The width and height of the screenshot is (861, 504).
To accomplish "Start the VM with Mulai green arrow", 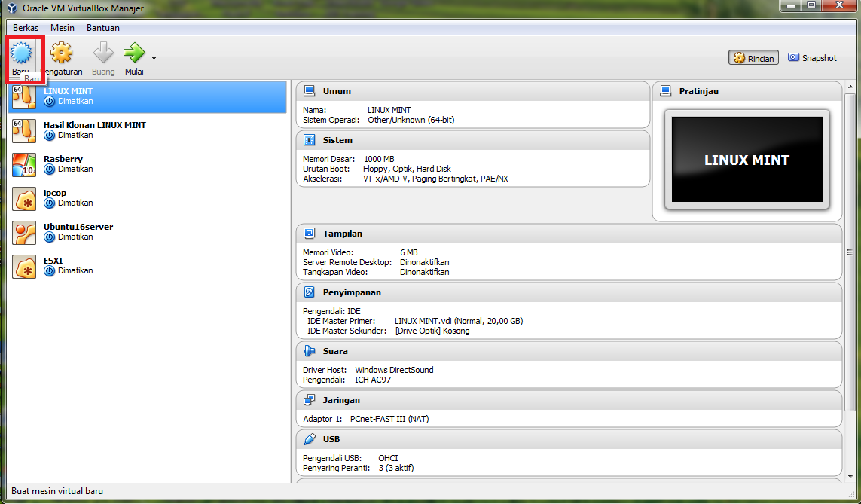I will pos(134,53).
